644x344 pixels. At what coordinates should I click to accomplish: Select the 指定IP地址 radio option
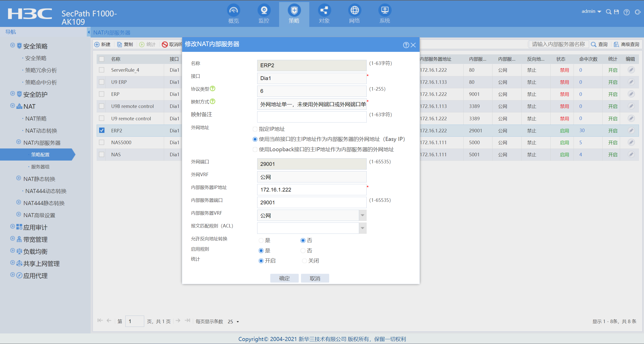point(255,129)
